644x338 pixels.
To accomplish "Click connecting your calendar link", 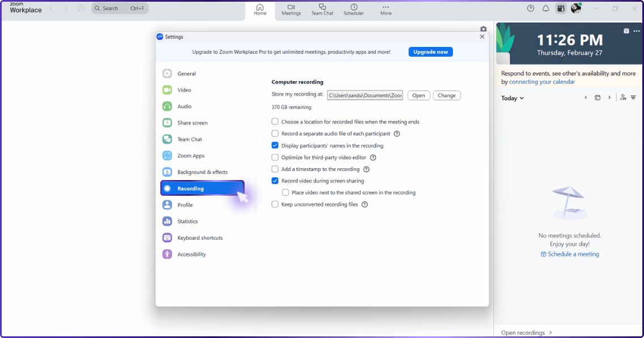I will 541,82.
